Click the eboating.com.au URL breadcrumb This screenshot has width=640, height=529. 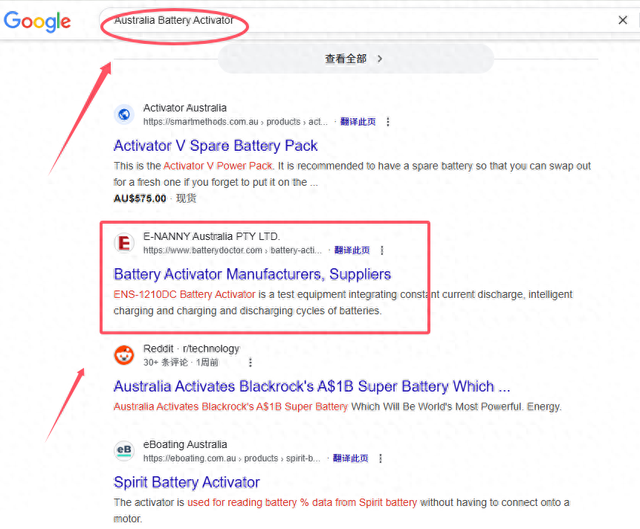pos(231,458)
